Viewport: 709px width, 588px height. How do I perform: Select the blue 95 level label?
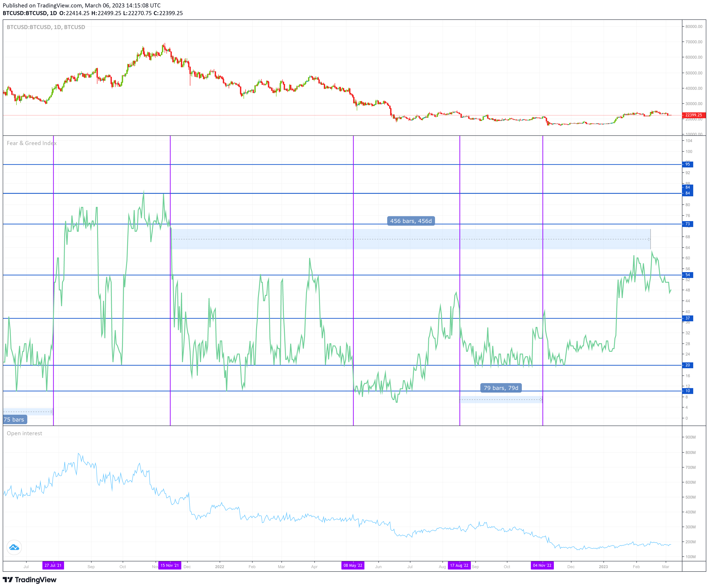pos(688,164)
